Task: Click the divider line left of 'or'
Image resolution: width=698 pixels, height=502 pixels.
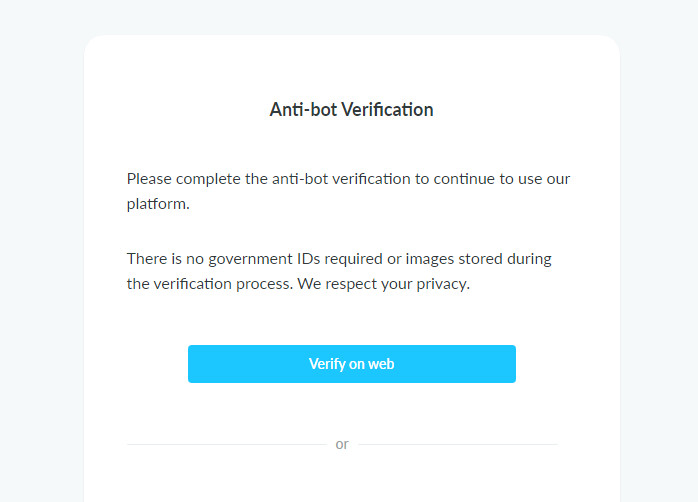Action: [227, 444]
